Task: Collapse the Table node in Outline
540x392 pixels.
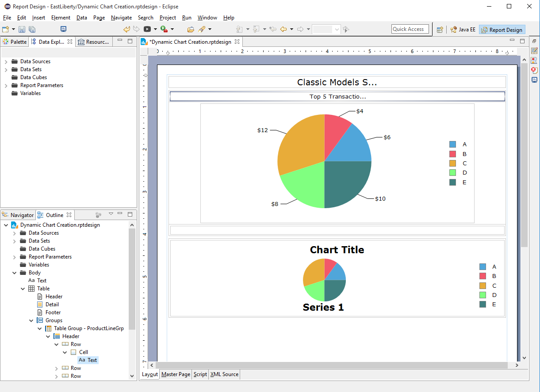Action: click(x=23, y=289)
